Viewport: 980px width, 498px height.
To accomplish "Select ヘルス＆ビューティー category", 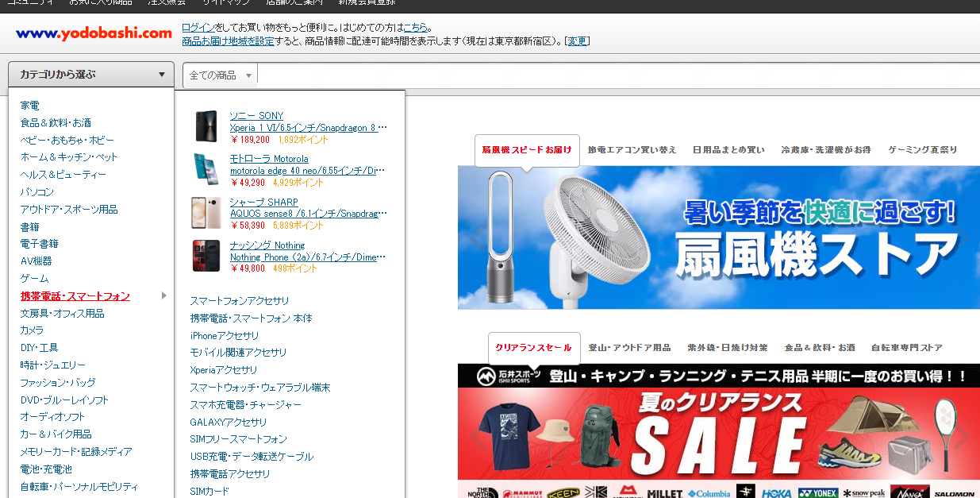I will click(x=63, y=175).
